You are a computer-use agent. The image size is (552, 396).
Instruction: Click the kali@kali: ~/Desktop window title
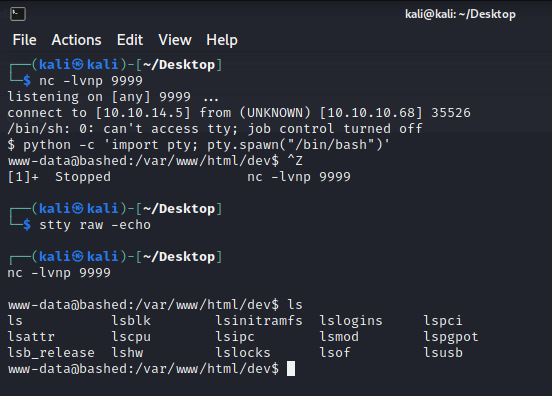(460, 14)
